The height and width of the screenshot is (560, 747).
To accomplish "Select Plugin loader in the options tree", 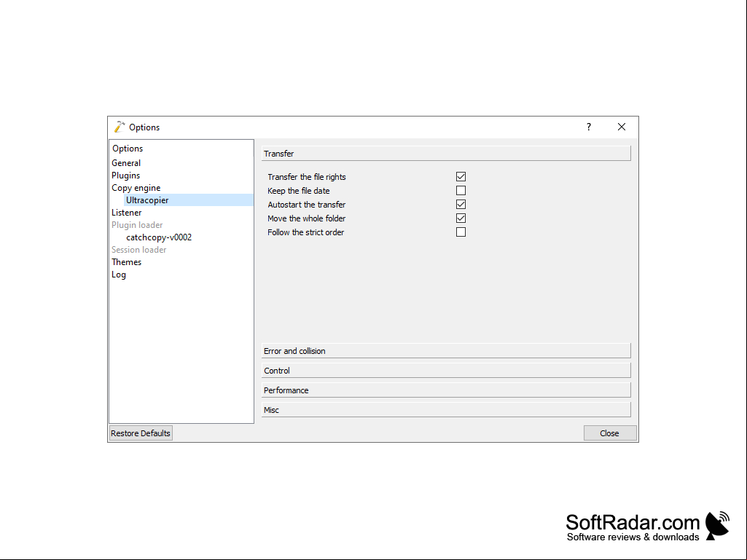I will [137, 225].
